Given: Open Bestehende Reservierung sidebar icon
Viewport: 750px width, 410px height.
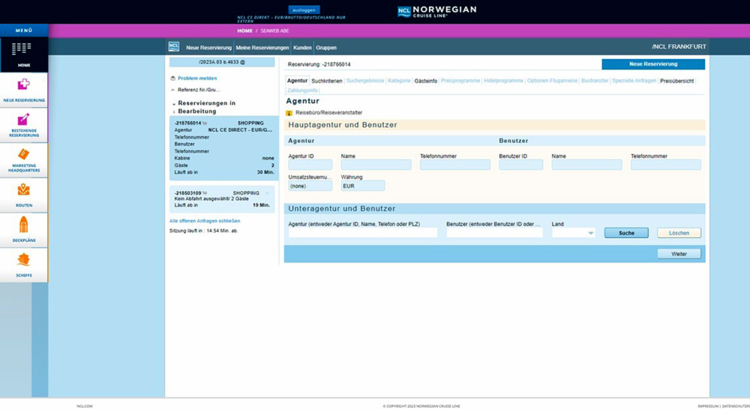Looking at the screenshot, I should point(23,119).
